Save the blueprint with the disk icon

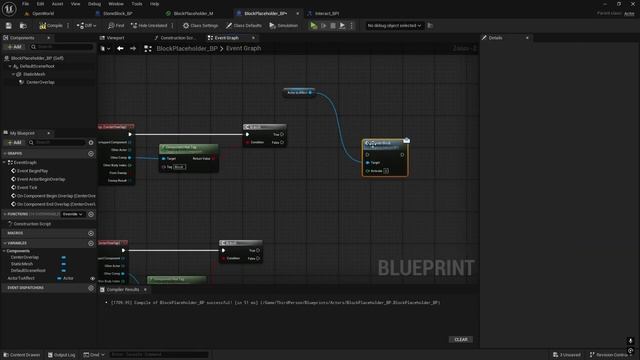coord(9,26)
